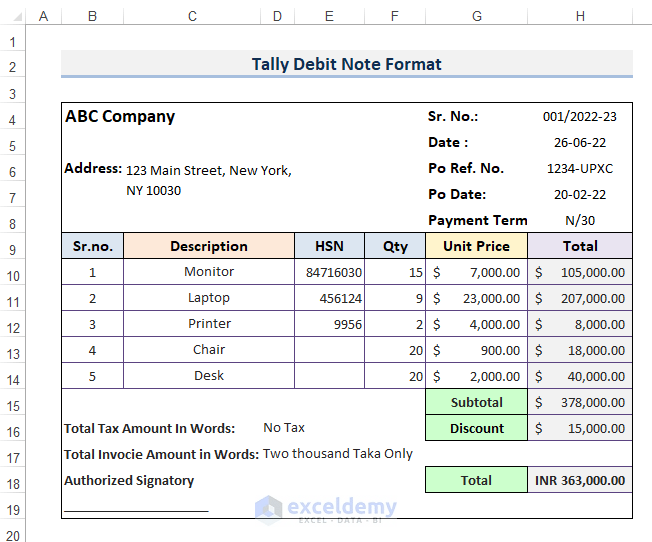This screenshot has width=652, height=542.
Task: Select the 'ABC Company' cell
Action: coord(120,116)
